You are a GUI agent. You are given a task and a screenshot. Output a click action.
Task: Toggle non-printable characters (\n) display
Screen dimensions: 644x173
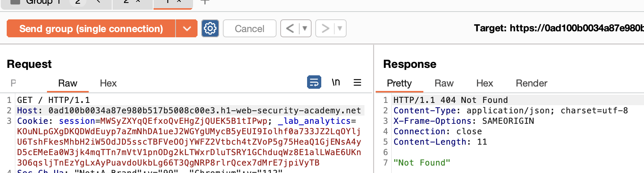336,82
